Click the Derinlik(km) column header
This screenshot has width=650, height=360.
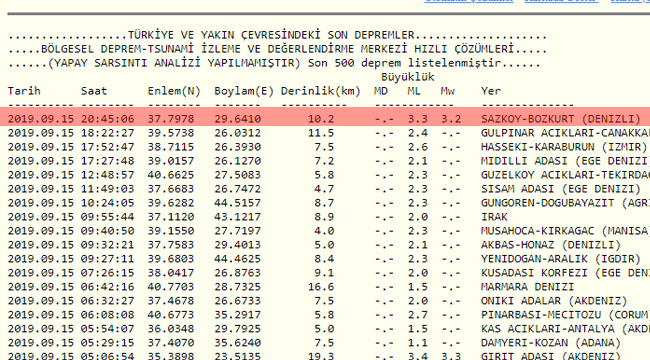pyautogui.click(x=321, y=91)
